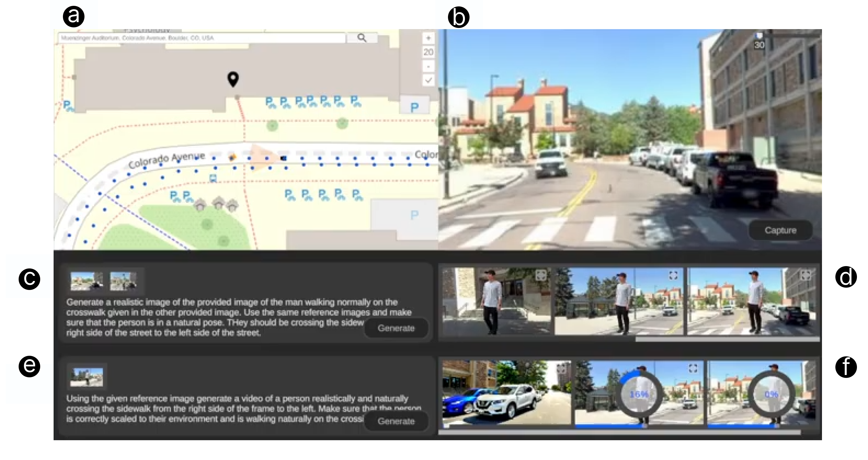Viewport: 868px width, 460px height.
Task: Expand the second generated image fullscreen
Action: pyautogui.click(x=673, y=275)
